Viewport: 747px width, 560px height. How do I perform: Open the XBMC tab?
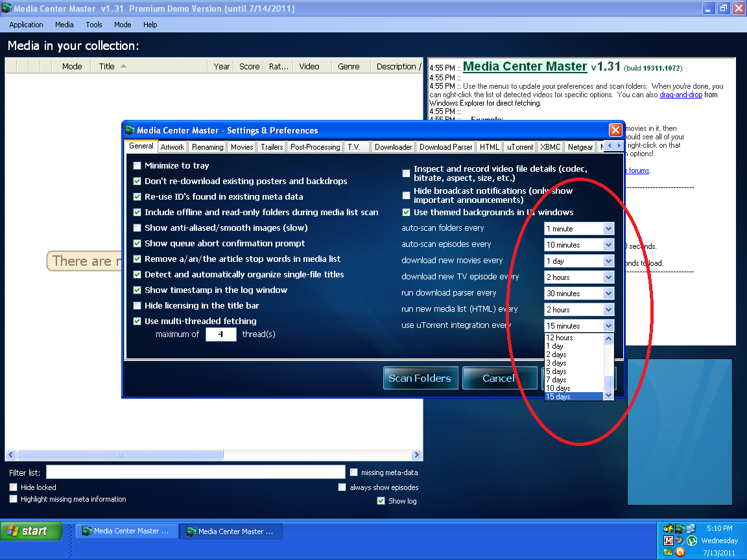551,147
